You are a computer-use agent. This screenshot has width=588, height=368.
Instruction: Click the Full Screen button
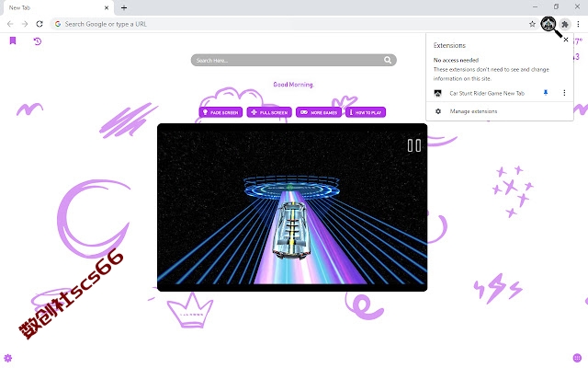pos(269,112)
